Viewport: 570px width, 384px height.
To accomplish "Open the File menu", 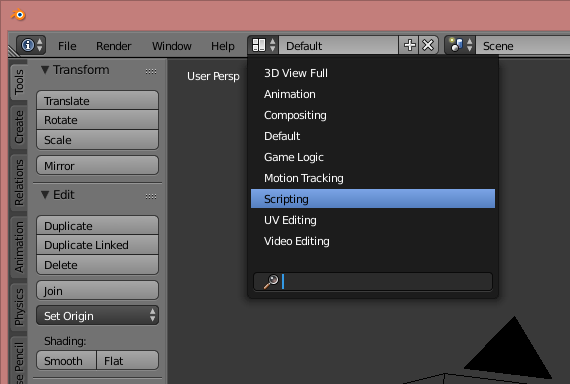I will pyautogui.click(x=67, y=46).
